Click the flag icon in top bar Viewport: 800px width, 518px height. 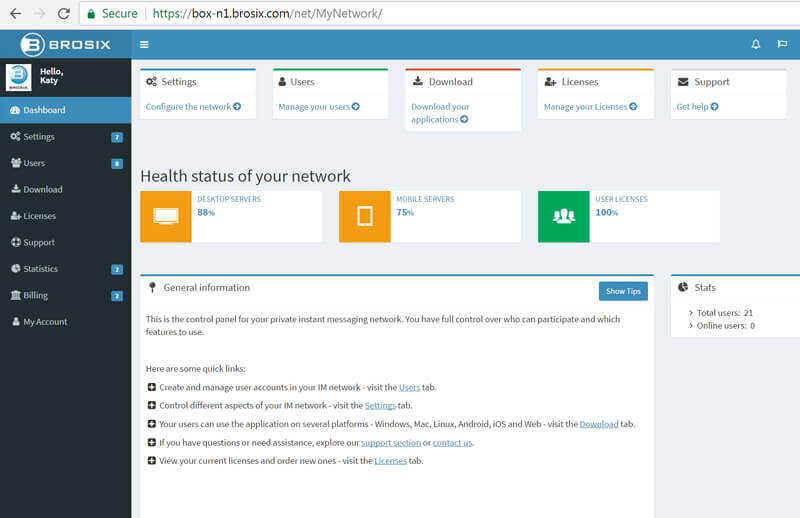[x=782, y=44]
